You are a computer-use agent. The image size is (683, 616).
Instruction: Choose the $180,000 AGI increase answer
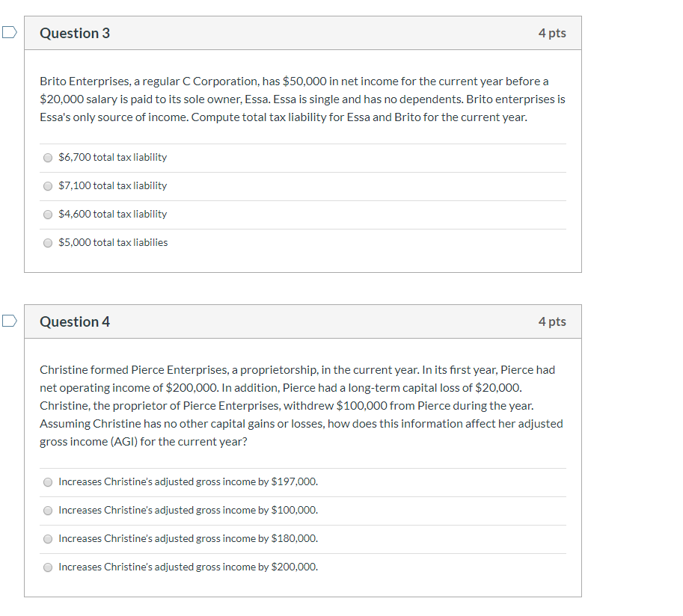(48, 539)
